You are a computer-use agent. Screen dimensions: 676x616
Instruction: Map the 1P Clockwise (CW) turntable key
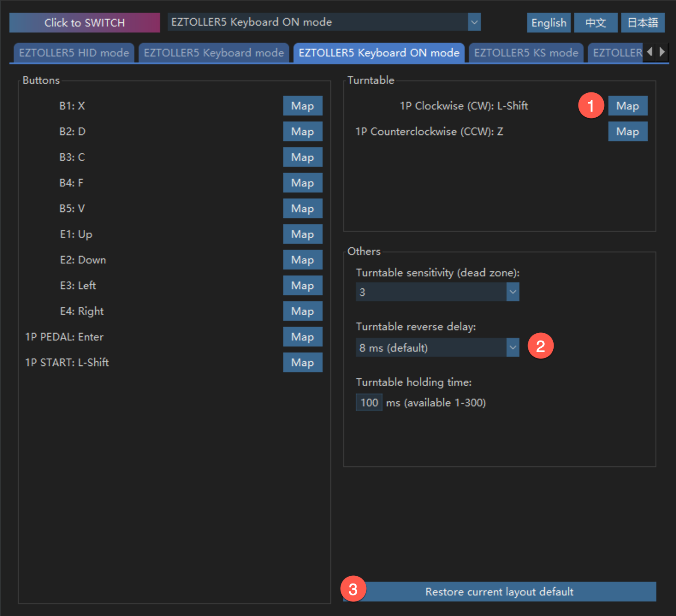(x=628, y=106)
